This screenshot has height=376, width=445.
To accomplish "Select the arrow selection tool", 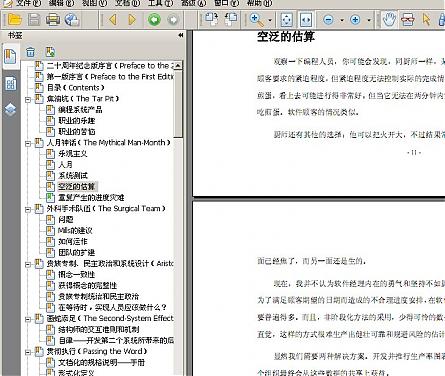I will tap(426, 20).
